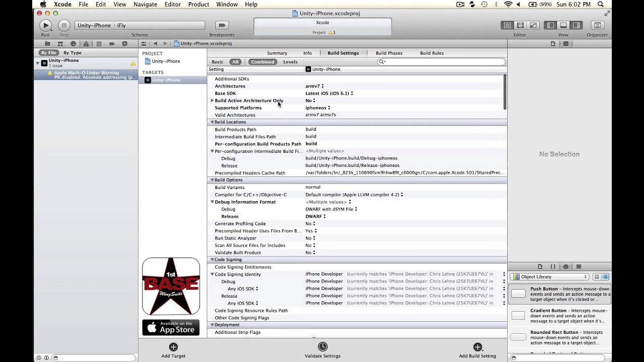Switch to the Info tab
The width and height of the screenshot is (644, 362).
click(307, 53)
